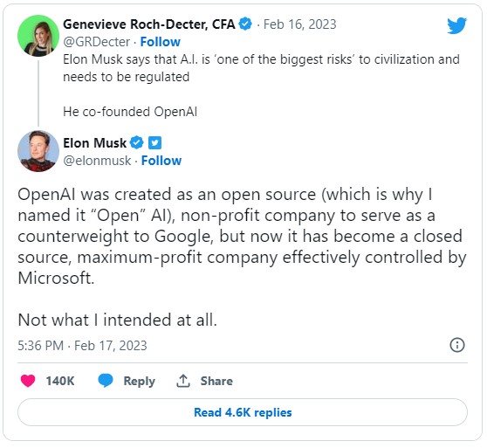Open Genevieve Roch-Decter's profile picture
The image size is (487, 448).
point(38,36)
